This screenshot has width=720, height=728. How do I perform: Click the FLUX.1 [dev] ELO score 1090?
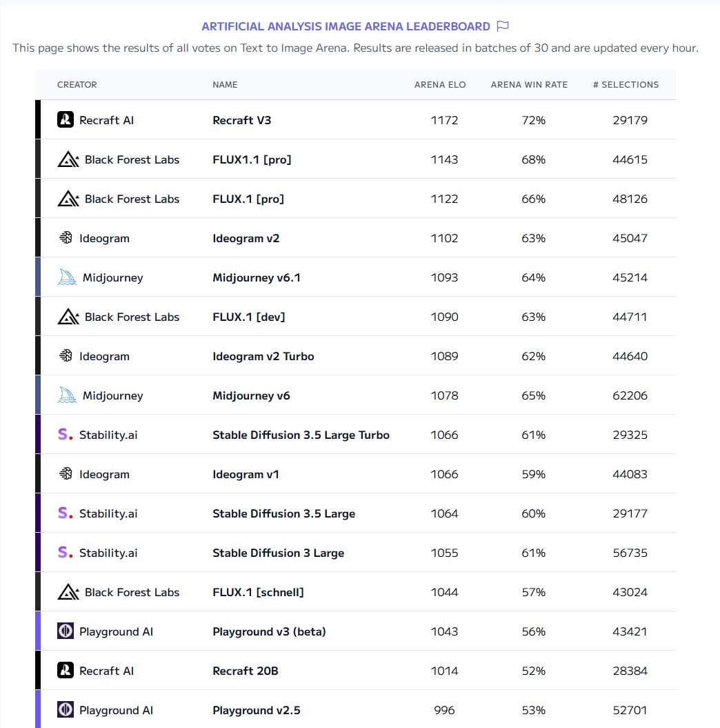pyautogui.click(x=444, y=317)
